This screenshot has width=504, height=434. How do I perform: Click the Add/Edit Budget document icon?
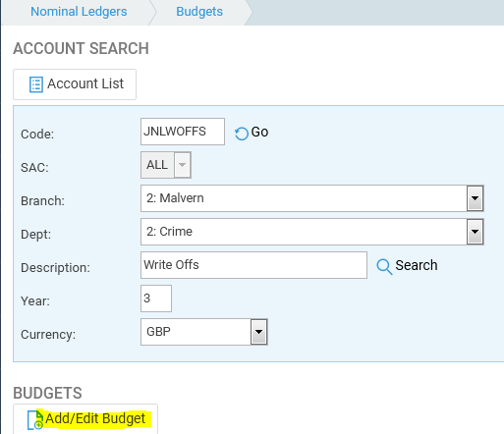coord(35,419)
